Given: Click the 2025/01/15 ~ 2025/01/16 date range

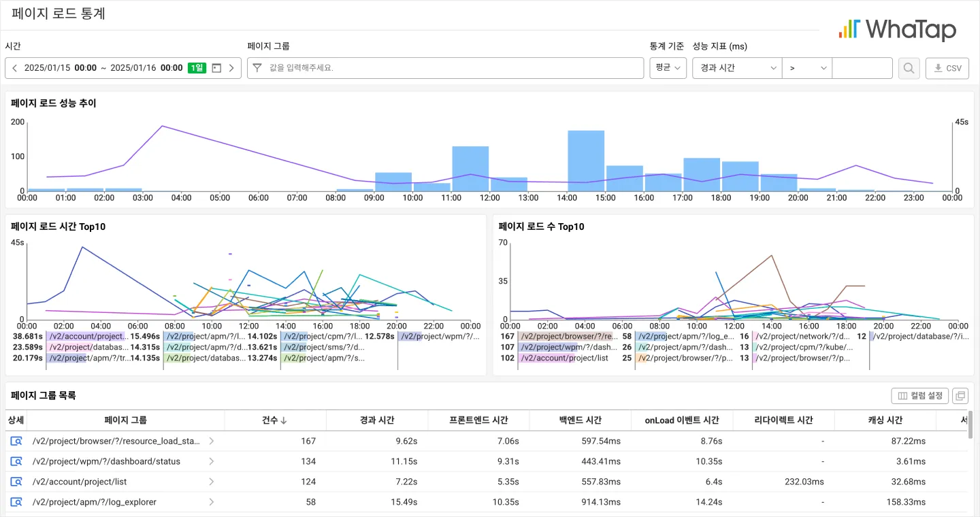Looking at the screenshot, I should (x=103, y=68).
